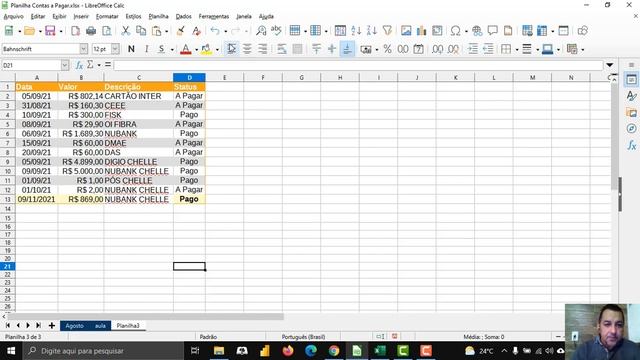This screenshot has height=360, width=640.
Task: Click Increase Indent icon
Action: (x=473, y=49)
